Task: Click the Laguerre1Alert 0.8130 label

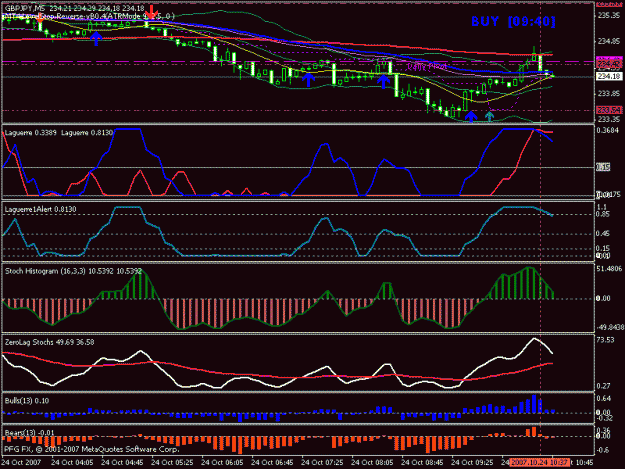Action: click(40, 209)
